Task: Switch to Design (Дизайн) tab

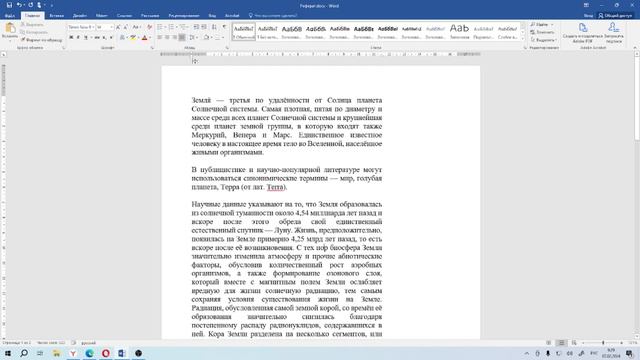Action: 80,16
